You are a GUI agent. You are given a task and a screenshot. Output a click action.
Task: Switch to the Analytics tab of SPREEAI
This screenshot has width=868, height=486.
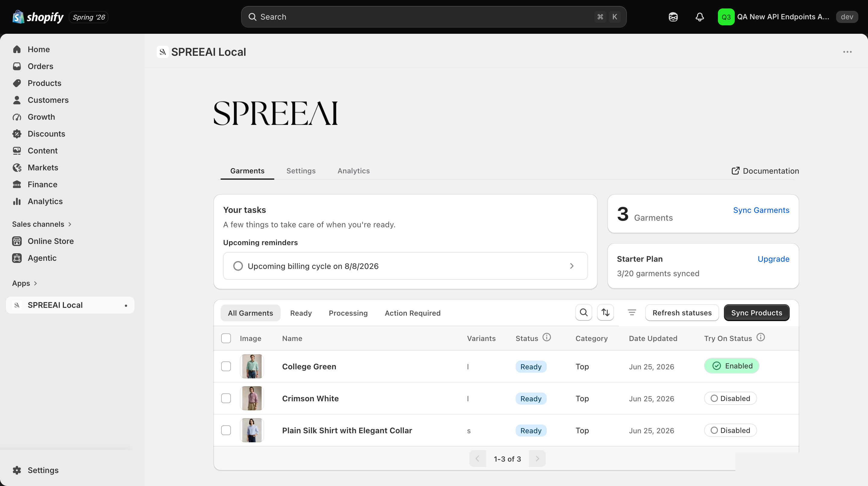coord(354,171)
